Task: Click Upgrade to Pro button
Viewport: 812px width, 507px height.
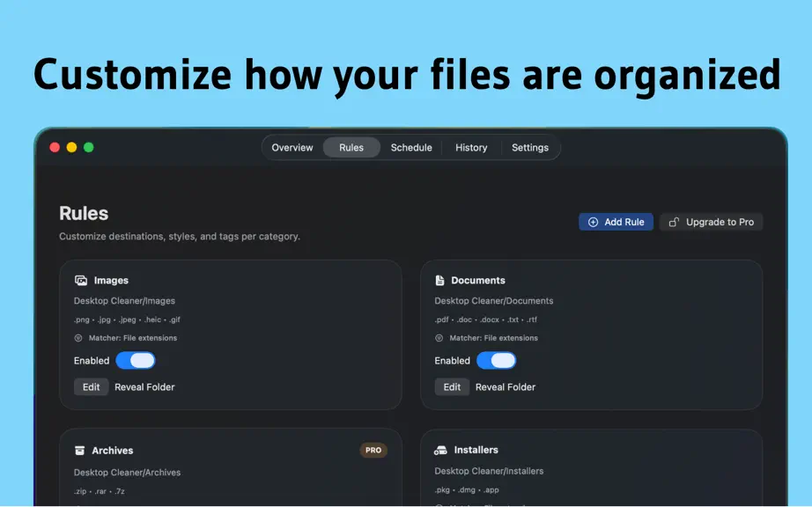Action: click(x=711, y=222)
